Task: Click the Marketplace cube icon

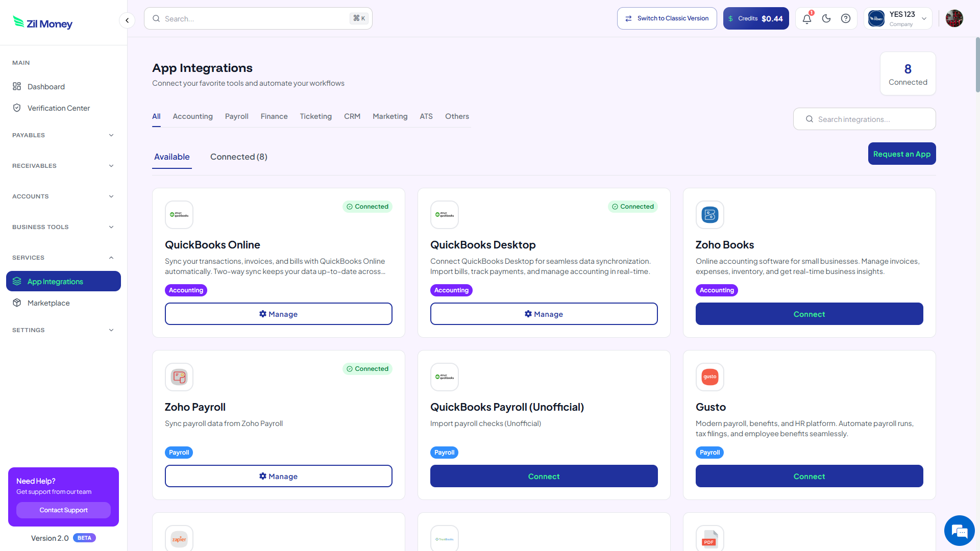Action: [x=17, y=303]
